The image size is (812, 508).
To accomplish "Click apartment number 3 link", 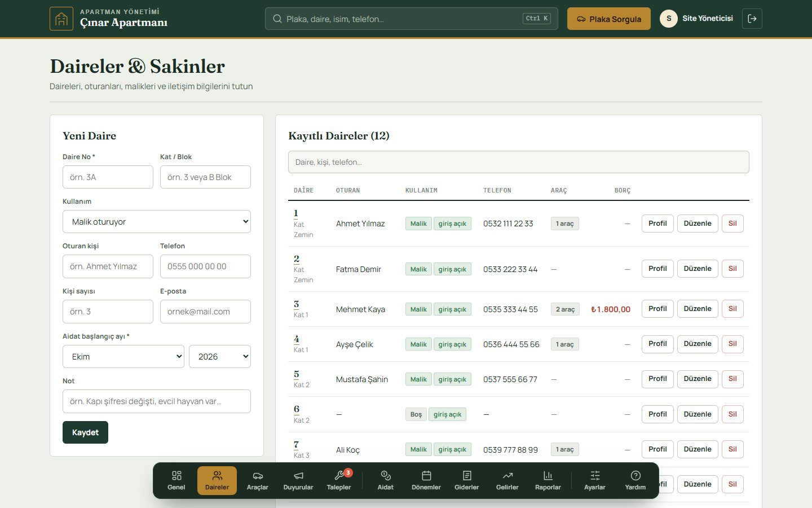I will click(297, 304).
